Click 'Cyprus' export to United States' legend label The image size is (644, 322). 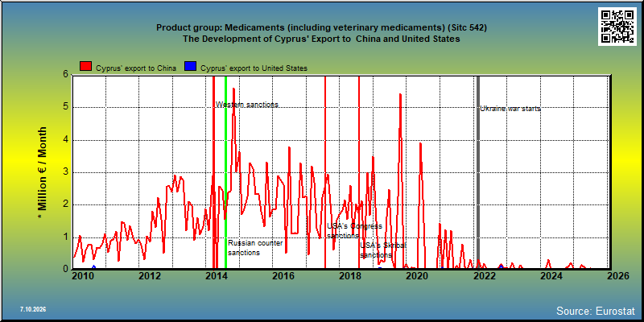click(x=254, y=68)
